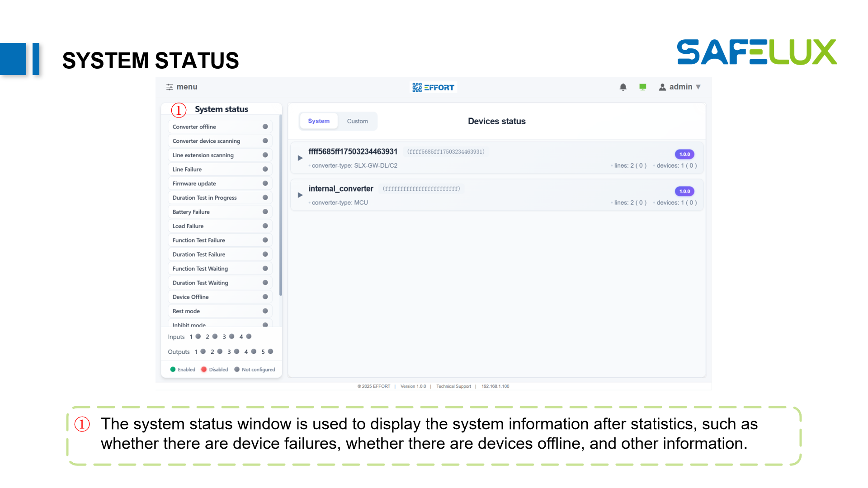868x488 pixels.
Task: Click the EFFORT logo in header
Action: pos(434,87)
